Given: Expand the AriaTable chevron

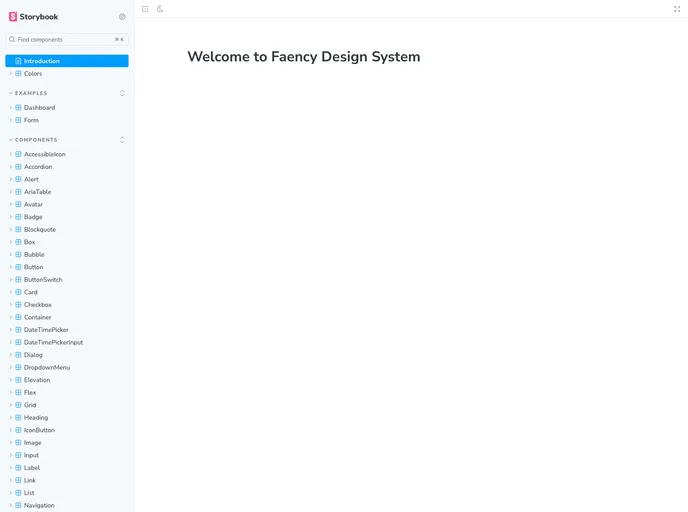Looking at the screenshot, I should click(x=11, y=192).
